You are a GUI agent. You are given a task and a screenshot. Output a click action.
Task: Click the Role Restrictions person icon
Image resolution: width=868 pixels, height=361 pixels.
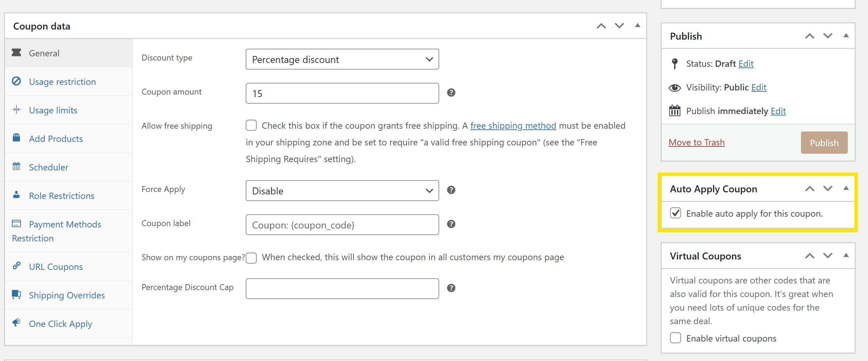point(16,194)
